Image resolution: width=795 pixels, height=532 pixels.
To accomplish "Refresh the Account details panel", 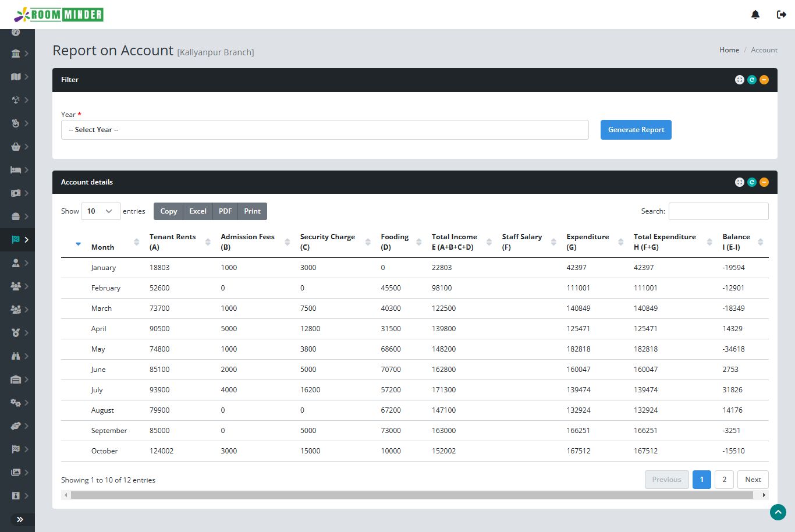I will (x=752, y=182).
